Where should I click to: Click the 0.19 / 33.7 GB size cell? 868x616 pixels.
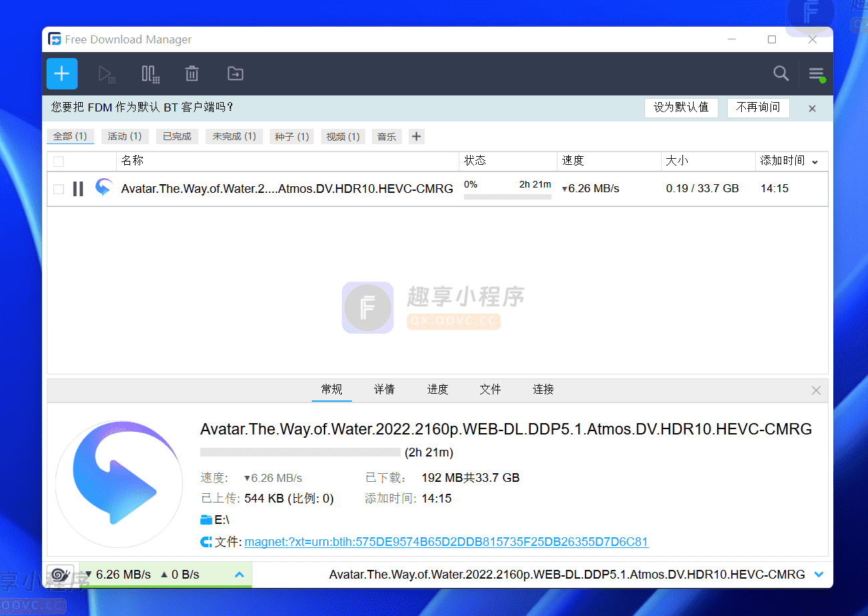point(702,189)
